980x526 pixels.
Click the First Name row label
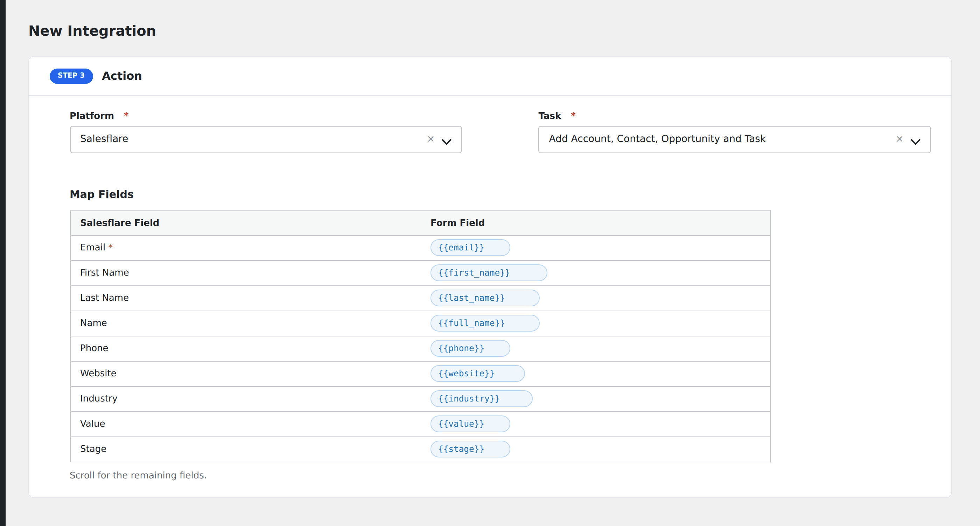point(105,272)
